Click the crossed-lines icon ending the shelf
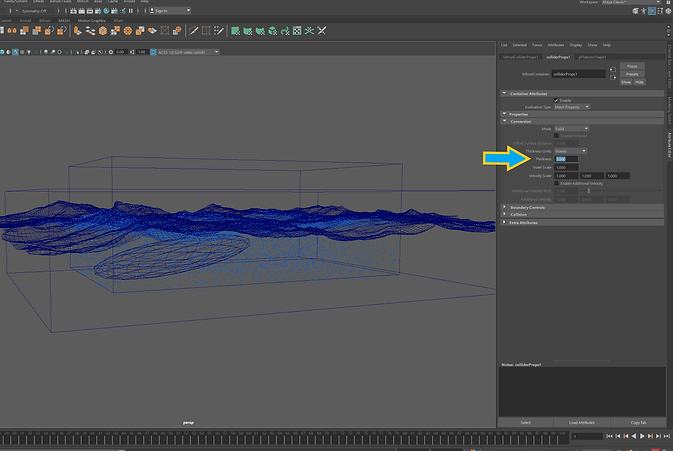 [x=321, y=31]
